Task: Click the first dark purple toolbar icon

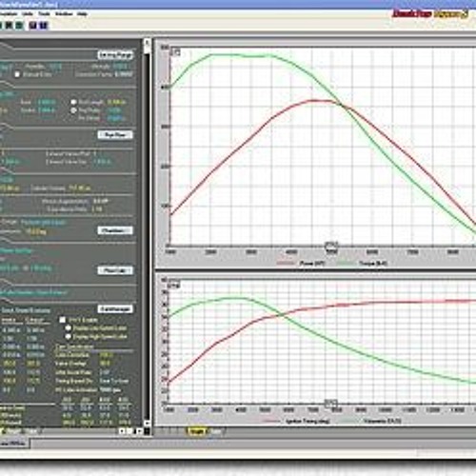Action: [x=33, y=26]
